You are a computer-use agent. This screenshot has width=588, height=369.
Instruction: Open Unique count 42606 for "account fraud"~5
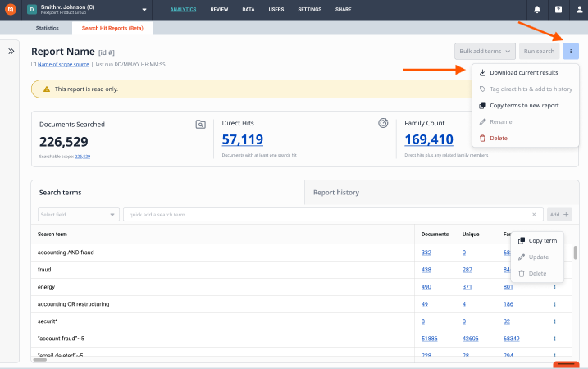point(470,339)
